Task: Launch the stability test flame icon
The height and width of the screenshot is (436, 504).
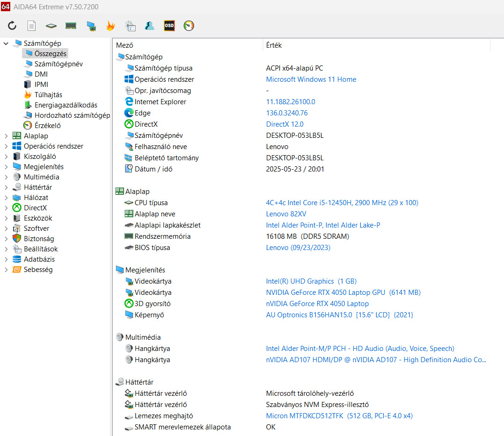Action: [x=110, y=26]
